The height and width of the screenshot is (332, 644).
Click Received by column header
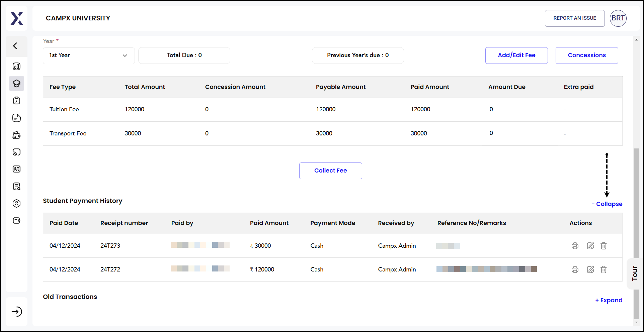coord(396,223)
